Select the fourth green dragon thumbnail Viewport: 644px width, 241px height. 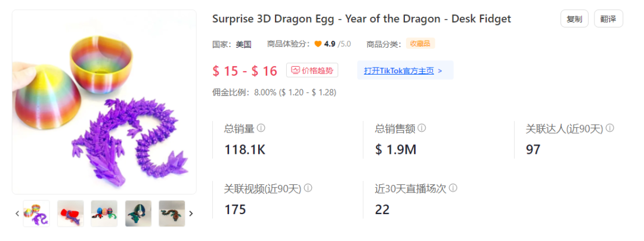138,214
